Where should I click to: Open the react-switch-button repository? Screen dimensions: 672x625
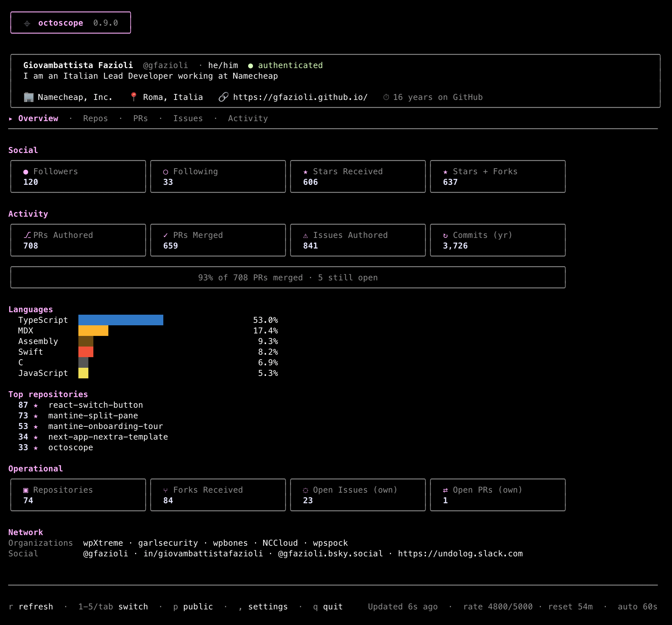(x=96, y=405)
